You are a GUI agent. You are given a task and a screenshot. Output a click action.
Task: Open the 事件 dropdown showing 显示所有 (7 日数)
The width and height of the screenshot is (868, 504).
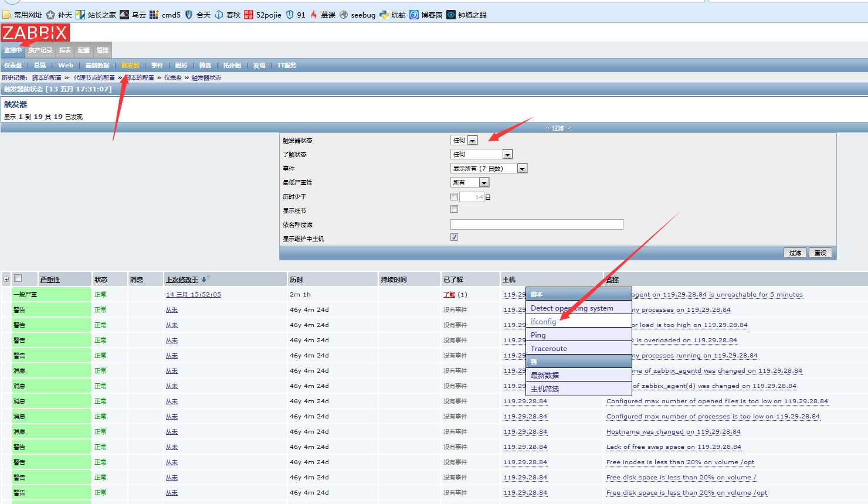(x=489, y=168)
